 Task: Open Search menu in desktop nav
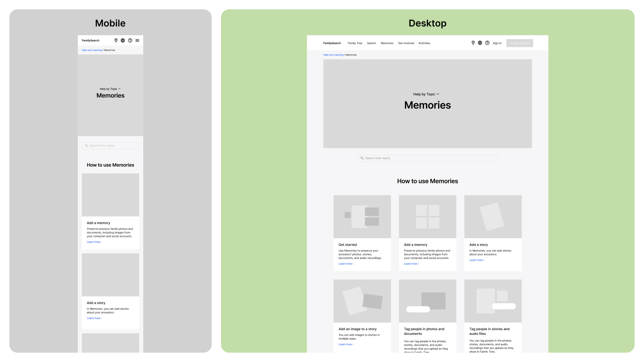pyautogui.click(x=371, y=43)
